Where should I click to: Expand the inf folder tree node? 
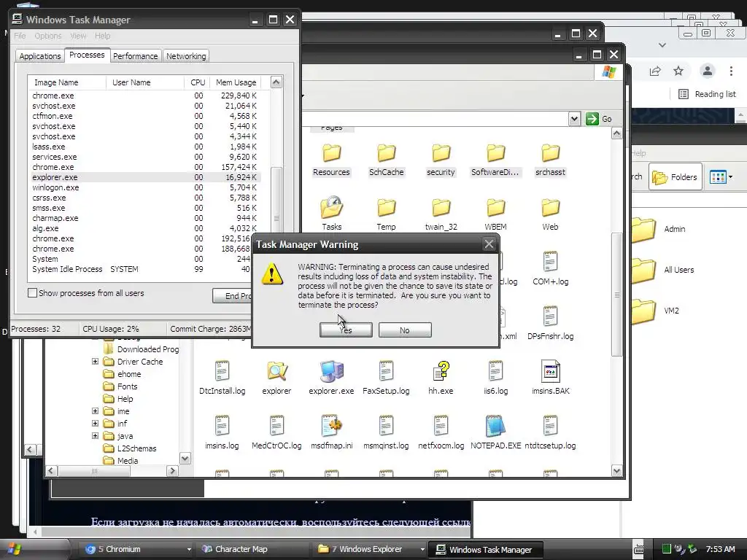(95, 424)
